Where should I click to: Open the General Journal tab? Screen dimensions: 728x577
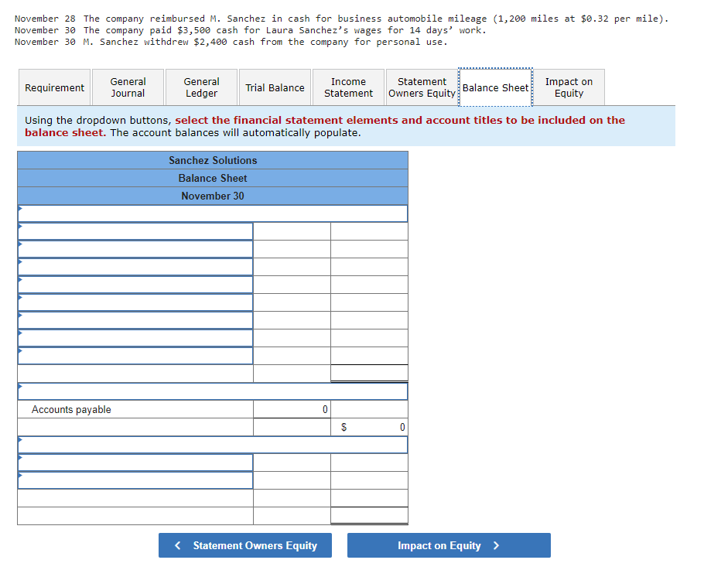coord(128,87)
